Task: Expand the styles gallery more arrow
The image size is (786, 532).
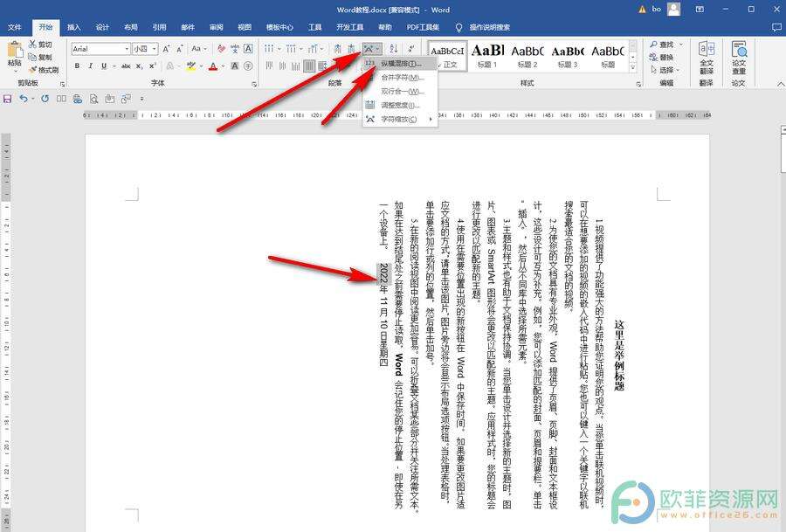Action: (633, 66)
